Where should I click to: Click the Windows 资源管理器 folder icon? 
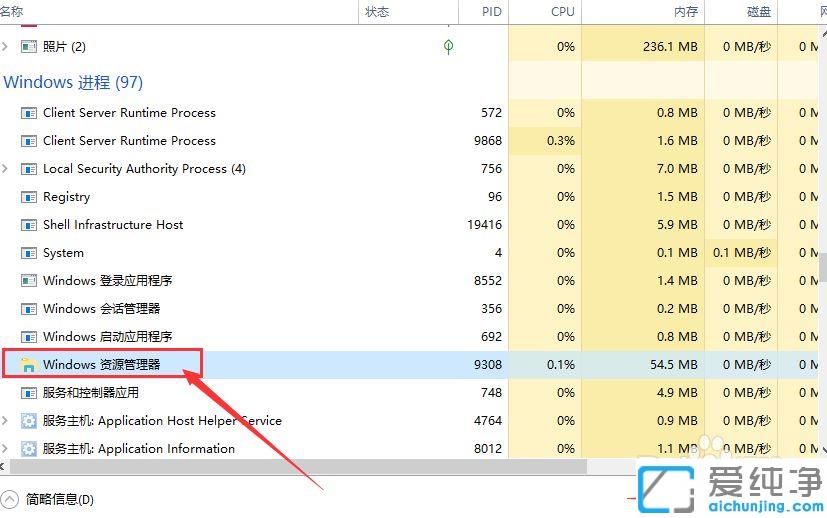click(x=29, y=365)
